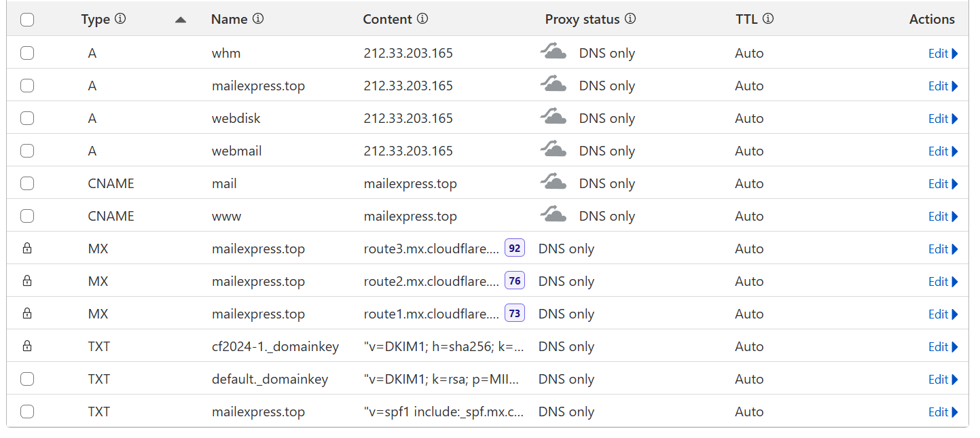980x438 pixels.
Task: Click the info icon beside Name header
Action: pos(258,19)
